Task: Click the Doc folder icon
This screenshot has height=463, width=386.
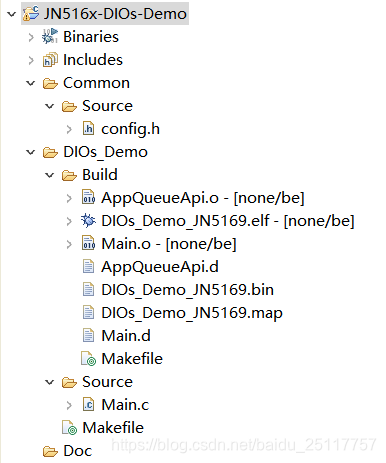Action: click(50, 451)
